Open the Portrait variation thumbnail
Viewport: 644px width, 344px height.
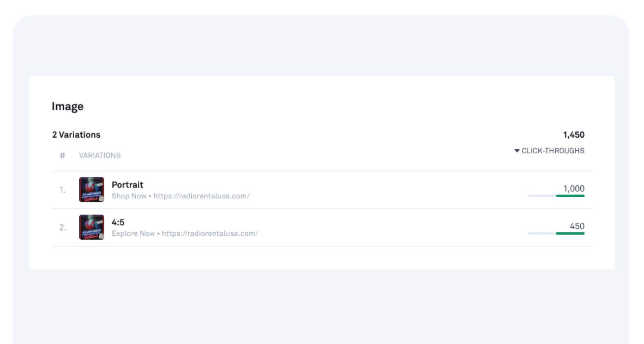[92, 189]
